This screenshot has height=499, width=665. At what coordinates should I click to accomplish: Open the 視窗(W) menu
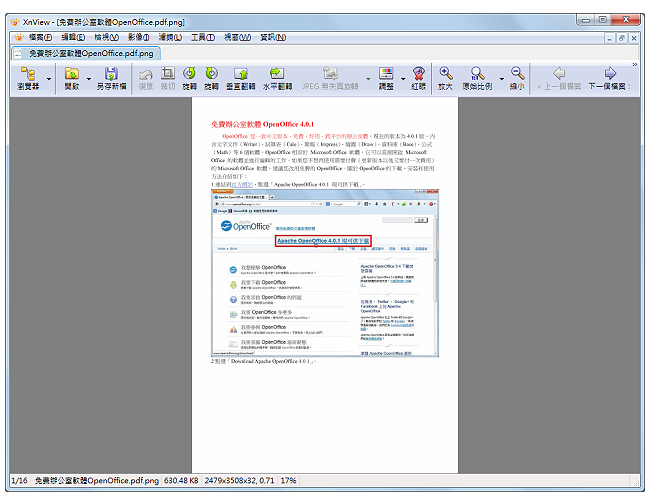point(238,38)
